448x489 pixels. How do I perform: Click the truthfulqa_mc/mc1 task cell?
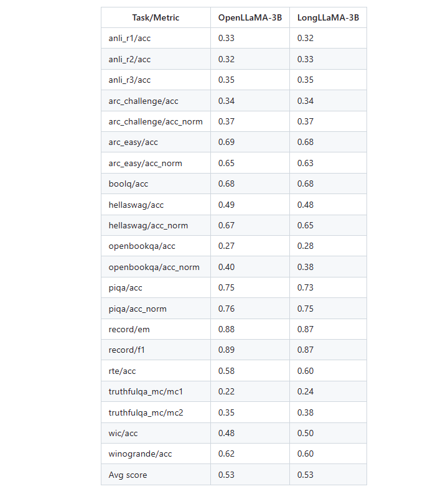click(x=147, y=391)
